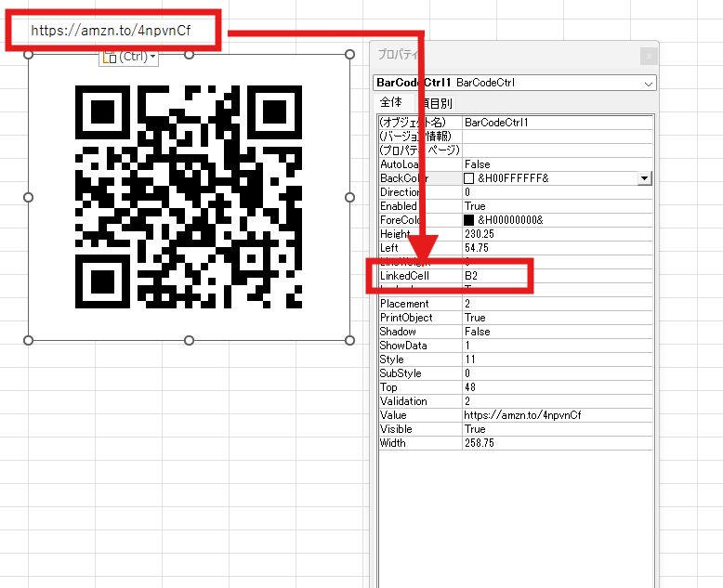Click the BackColor white color swatch
This screenshot has height=588, width=723.
[469, 178]
